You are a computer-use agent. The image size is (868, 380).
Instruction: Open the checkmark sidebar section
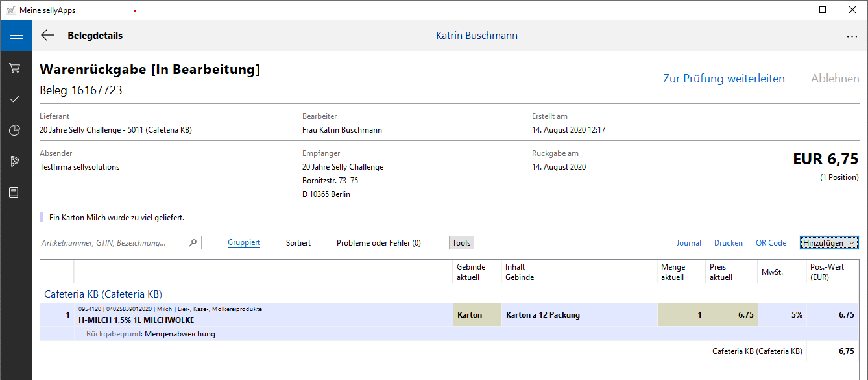coord(15,99)
